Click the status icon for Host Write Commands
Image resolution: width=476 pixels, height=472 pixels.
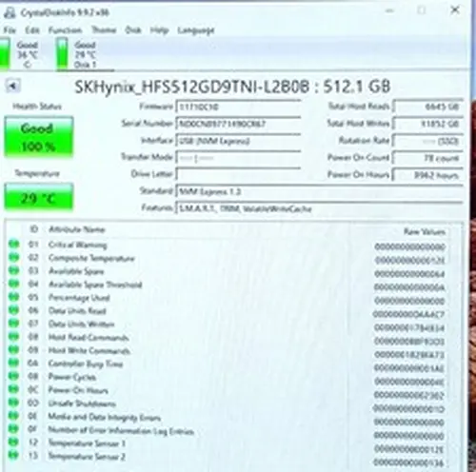point(13,349)
